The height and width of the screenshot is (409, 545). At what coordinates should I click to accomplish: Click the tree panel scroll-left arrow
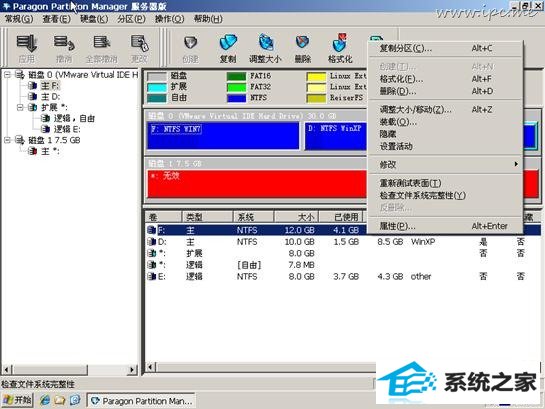7,370
